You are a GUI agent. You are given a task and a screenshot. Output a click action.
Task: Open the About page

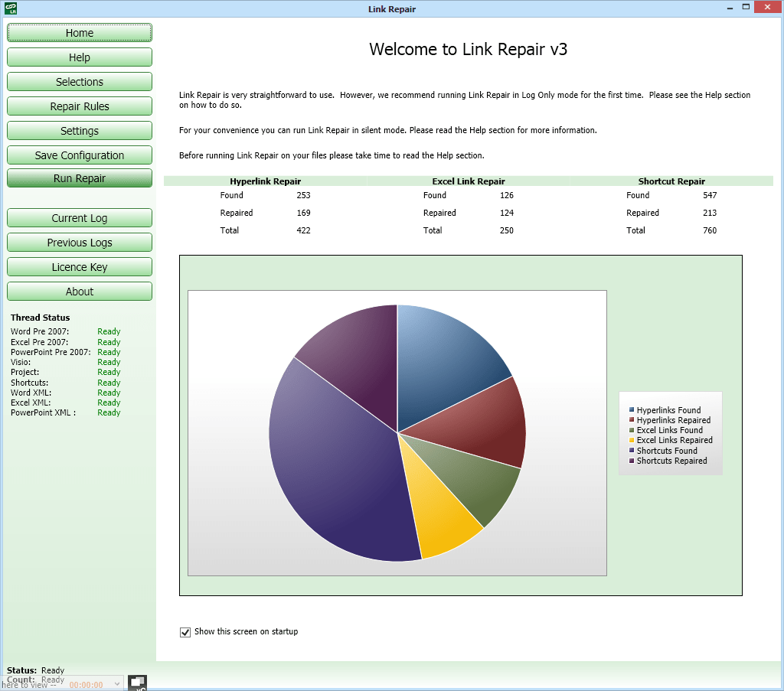click(80, 292)
